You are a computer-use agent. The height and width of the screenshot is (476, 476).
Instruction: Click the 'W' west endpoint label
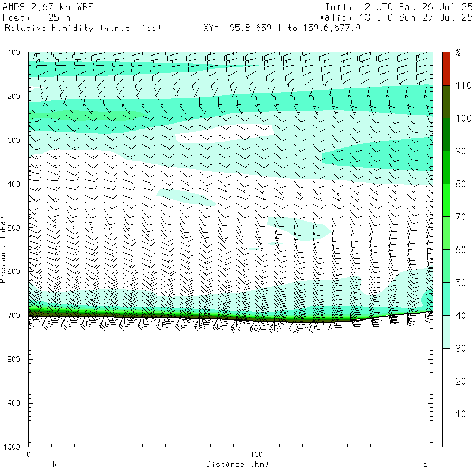(55, 464)
